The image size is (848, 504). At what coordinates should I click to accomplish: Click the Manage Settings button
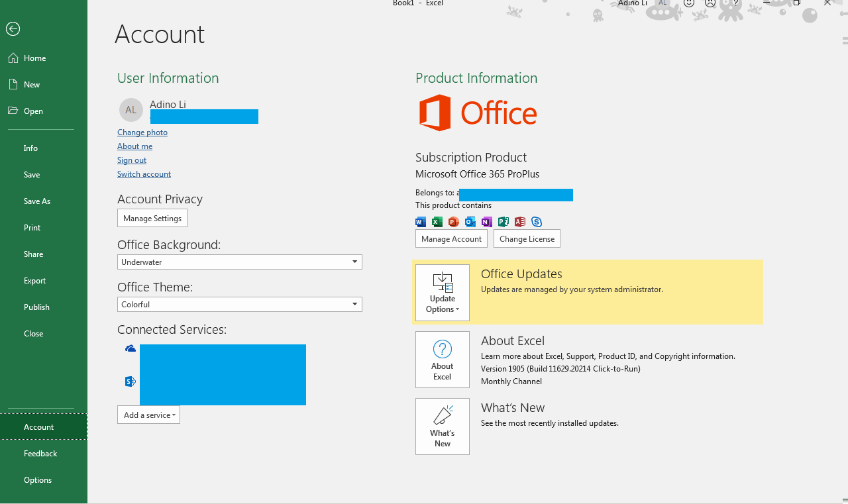pyautogui.click(x=152, y=219)
